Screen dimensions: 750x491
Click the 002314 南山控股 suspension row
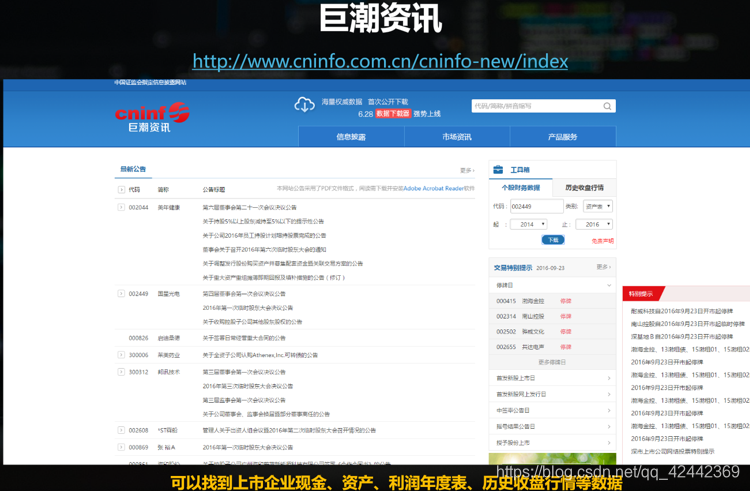[x=552, y=316]
